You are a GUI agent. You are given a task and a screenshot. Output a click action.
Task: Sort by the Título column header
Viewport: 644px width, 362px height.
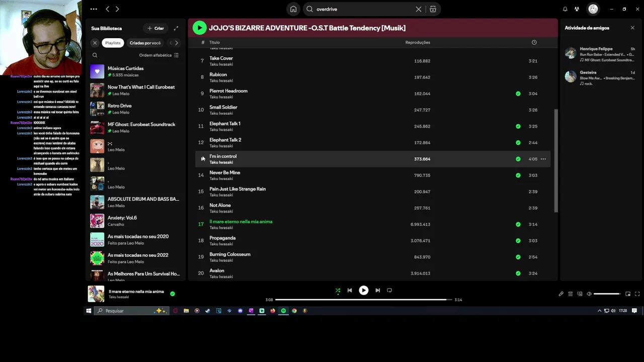(214, 42)
